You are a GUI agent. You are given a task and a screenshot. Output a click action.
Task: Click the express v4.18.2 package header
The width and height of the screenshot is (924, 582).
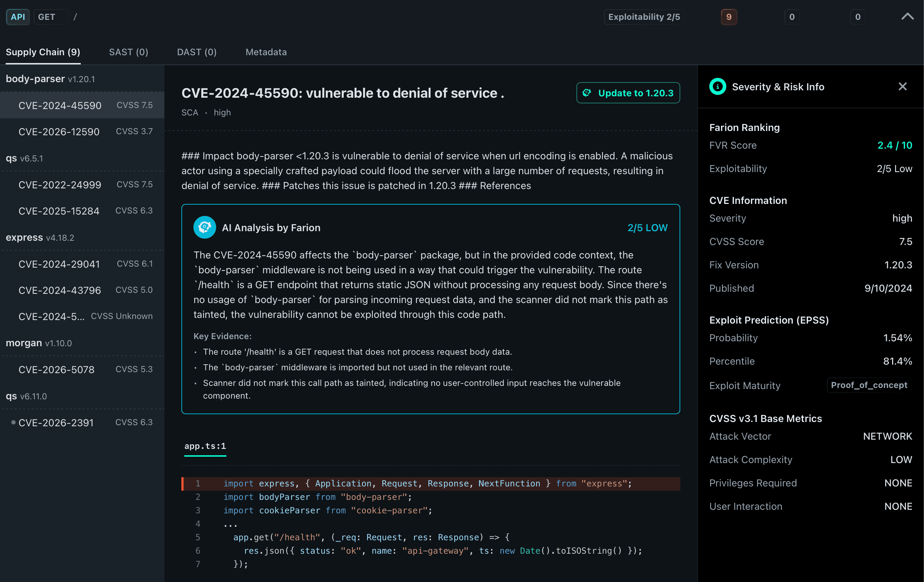(82, 237)
